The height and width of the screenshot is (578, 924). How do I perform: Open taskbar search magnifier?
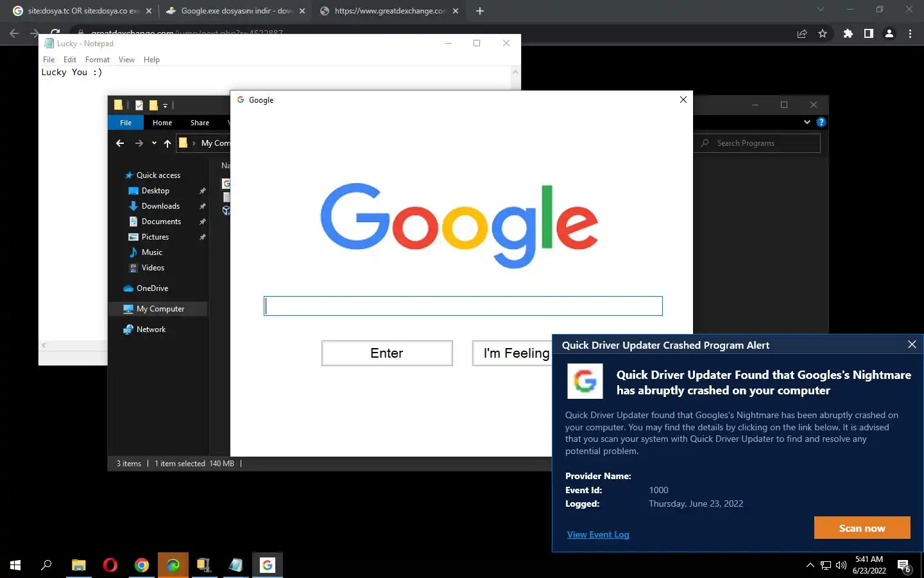(x=46, y=565)
